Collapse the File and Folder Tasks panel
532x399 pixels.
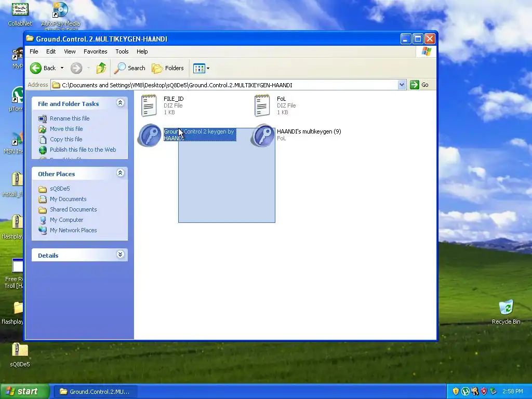pos(120,103)
